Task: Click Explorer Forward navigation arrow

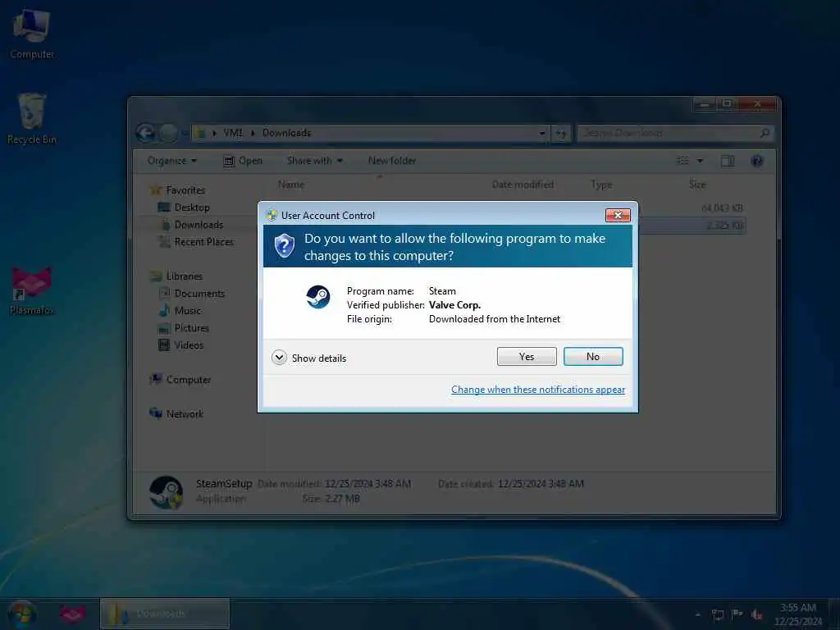Action: click(x=168, y=133)
